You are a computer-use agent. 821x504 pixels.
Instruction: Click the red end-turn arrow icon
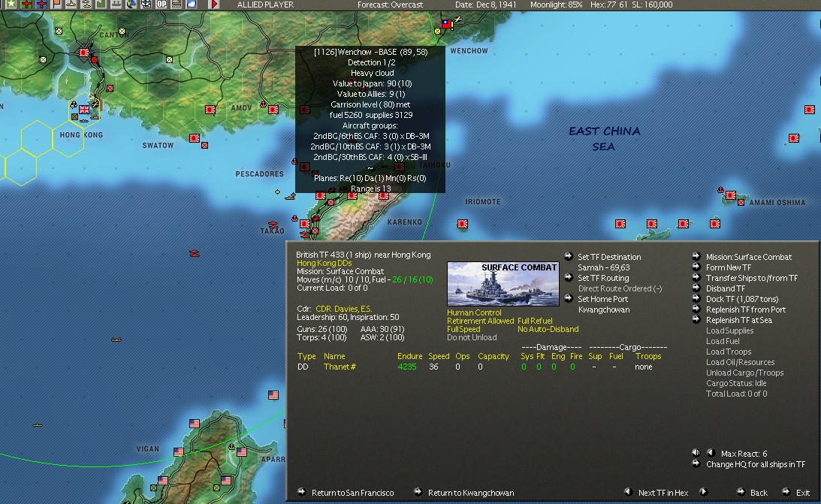(214, 5)
